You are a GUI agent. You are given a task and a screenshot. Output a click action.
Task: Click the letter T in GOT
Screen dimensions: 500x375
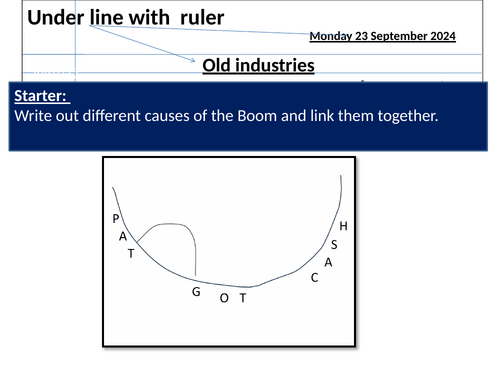point(243,298)
